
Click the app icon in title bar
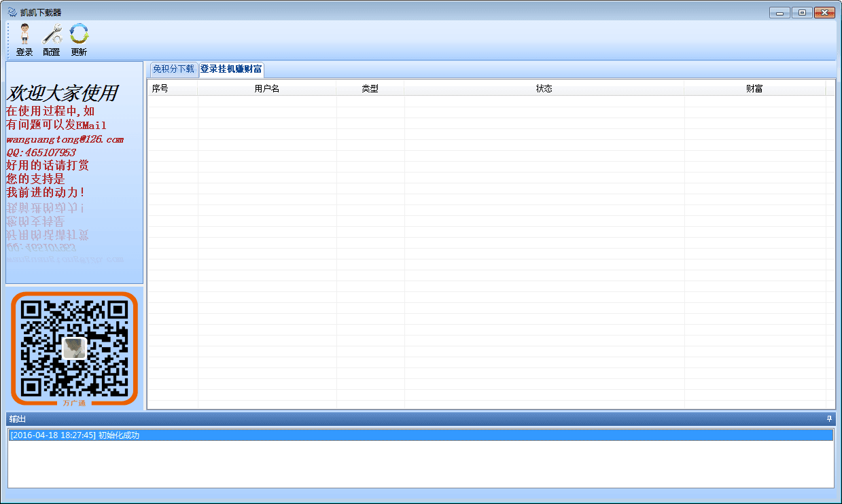[x=12, y=12]
